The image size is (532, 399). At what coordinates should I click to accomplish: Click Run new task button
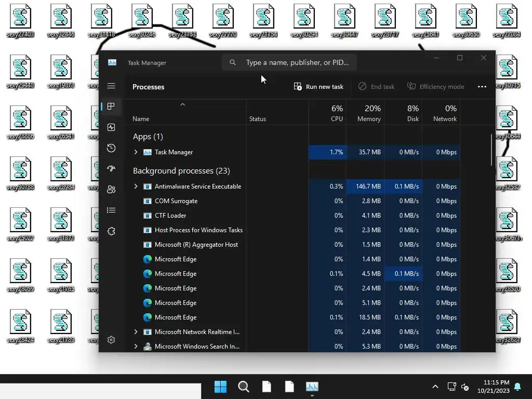[318, 87]
